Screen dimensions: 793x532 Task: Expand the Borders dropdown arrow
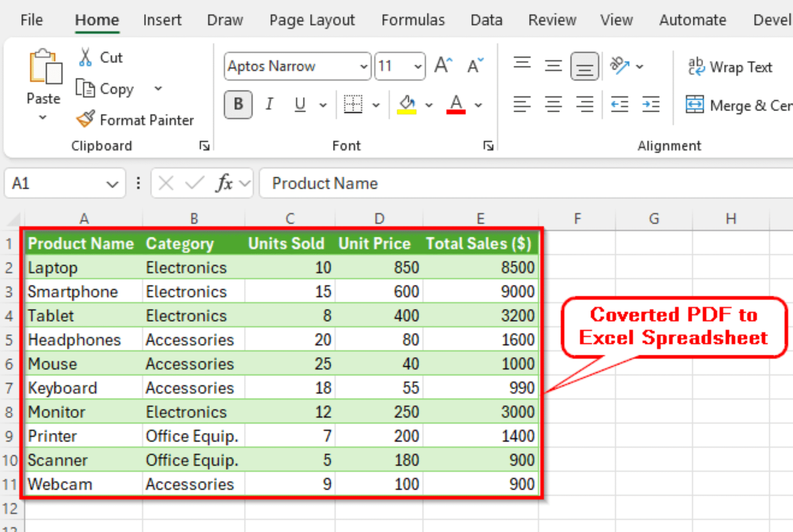[x=376, y=105]
